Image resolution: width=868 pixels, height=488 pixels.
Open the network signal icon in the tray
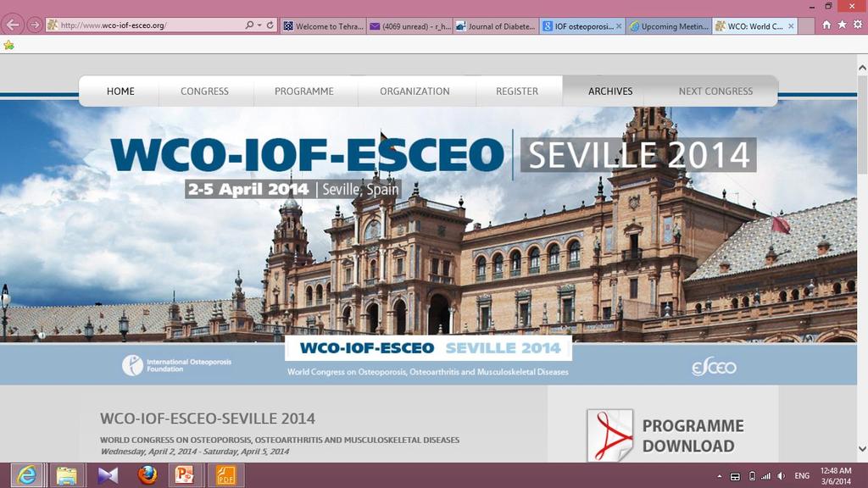pyautogui.click(x=765, y=476)
